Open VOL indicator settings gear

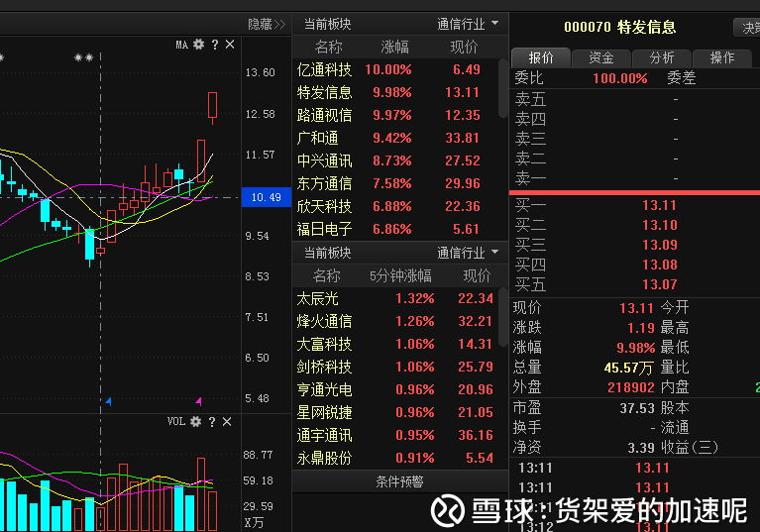pyautogui.click(x=196, y=421)
